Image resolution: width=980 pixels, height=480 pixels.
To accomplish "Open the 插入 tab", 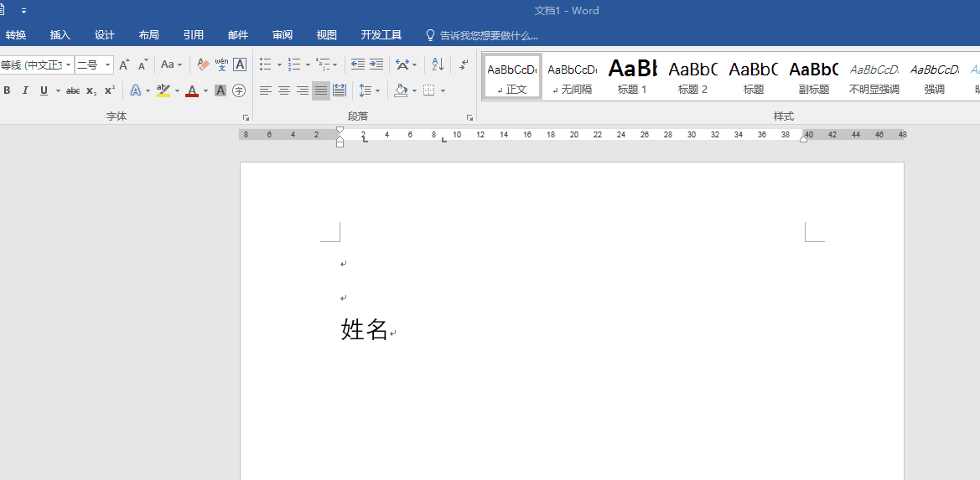I will [60, 35].
